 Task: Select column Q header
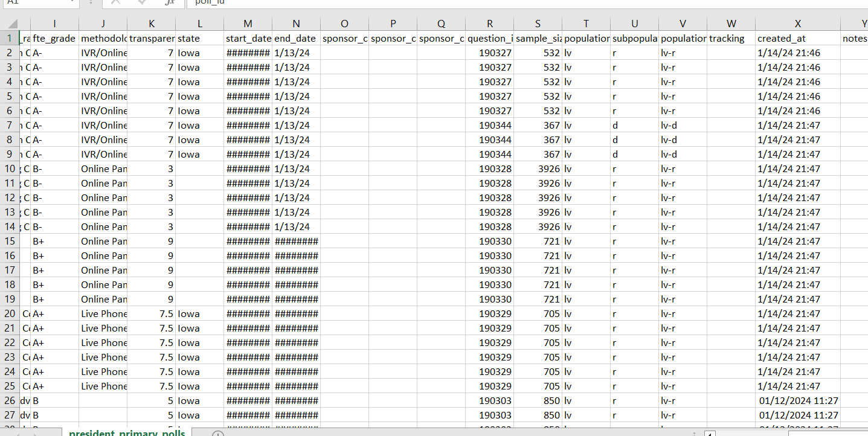coord(441,24)
